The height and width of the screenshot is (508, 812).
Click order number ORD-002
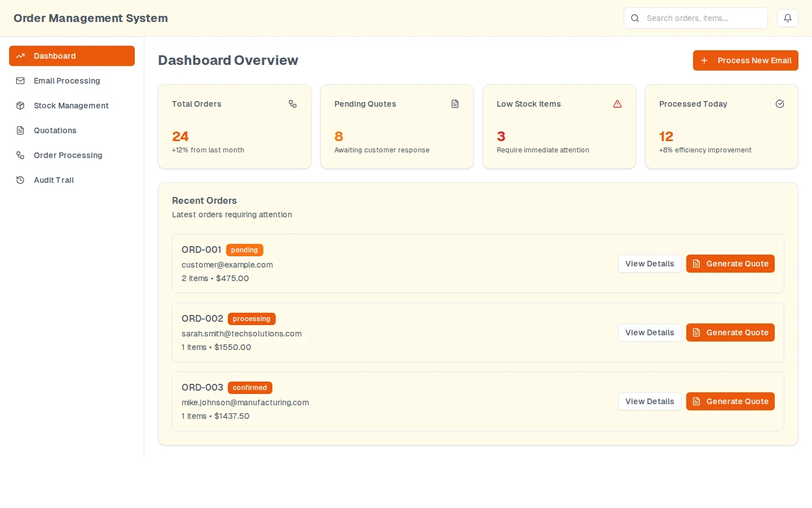click(202, 318)
